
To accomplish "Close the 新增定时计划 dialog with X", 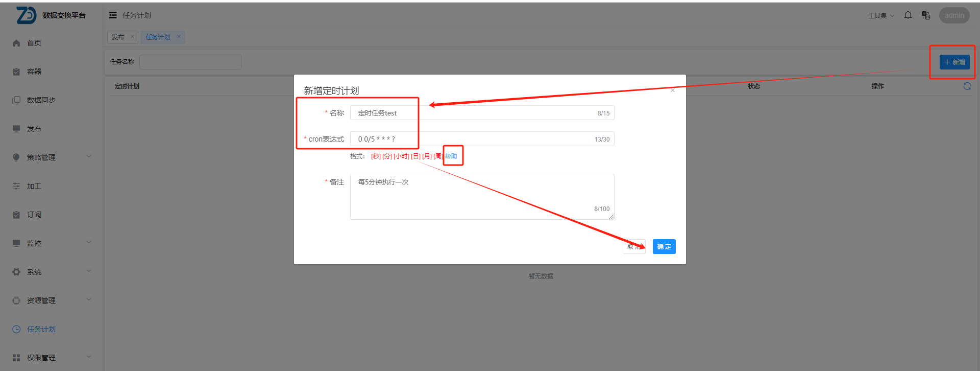I will pos(673,90).
